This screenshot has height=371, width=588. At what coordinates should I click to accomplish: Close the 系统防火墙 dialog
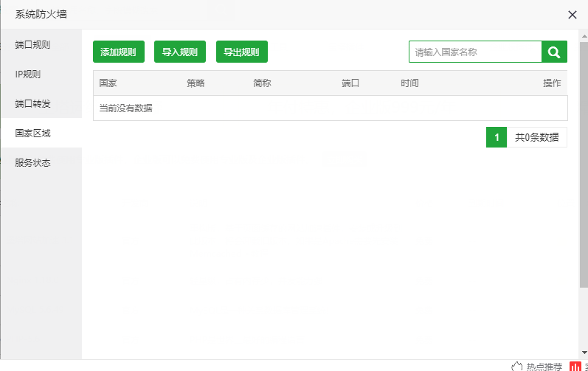[x=573, y=15]
